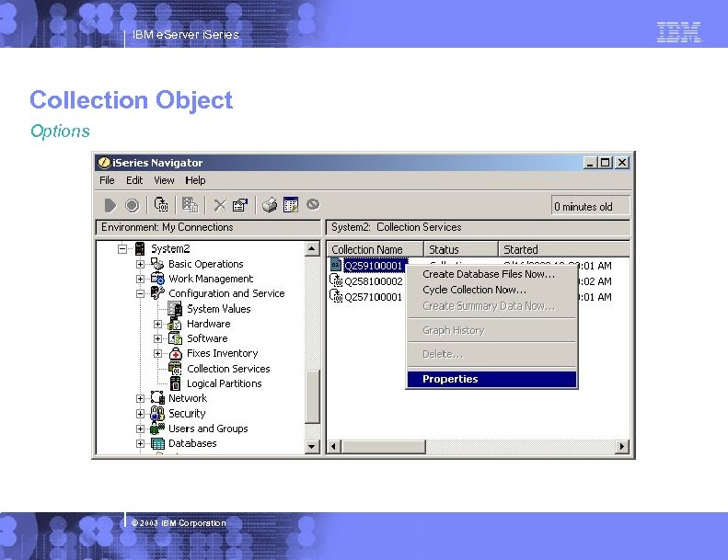The image size is (728, 560).
Task: Expand the Security node
Action: tap(140, 414)
